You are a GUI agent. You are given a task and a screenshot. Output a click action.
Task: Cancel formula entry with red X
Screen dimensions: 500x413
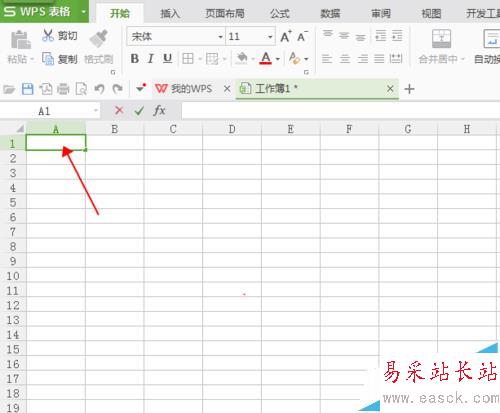[119, 110]
